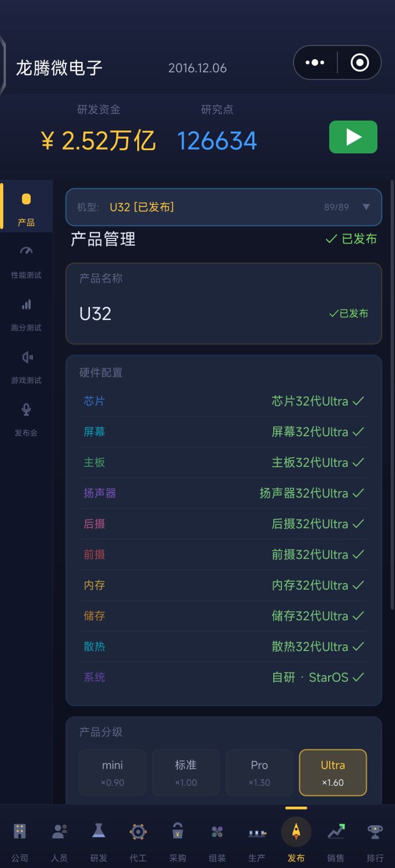The height and width of the screenshot is (868, 395).
Task: Expand the 机型 U32 model dropdown
Action: tap(224, 207)
